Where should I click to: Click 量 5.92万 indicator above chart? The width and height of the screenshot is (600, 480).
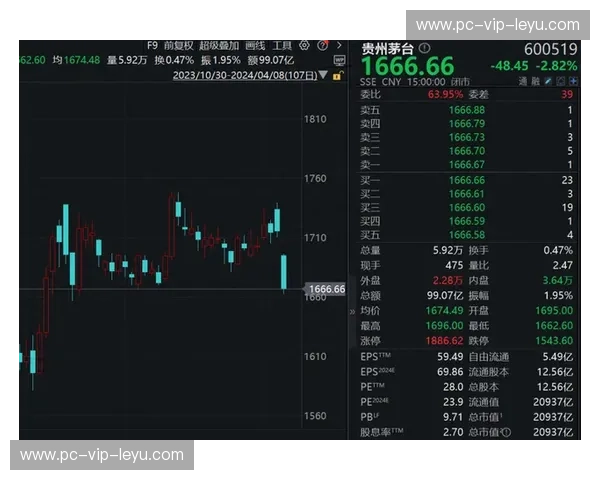click(127, 60)
